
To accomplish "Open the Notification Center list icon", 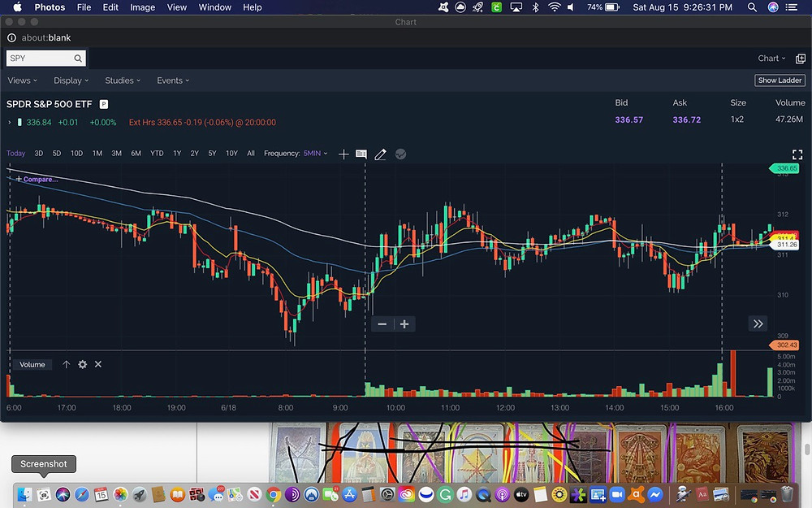I will (791, 7).
